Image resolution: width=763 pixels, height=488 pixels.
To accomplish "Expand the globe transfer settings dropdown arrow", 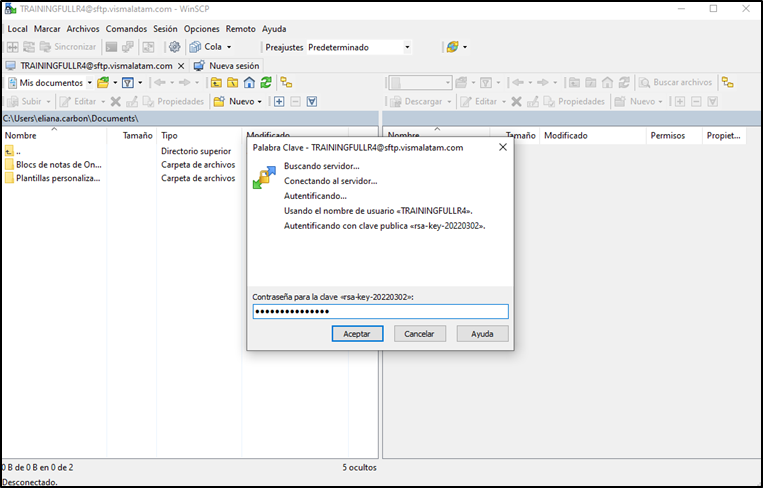I will tap(465, 47).
